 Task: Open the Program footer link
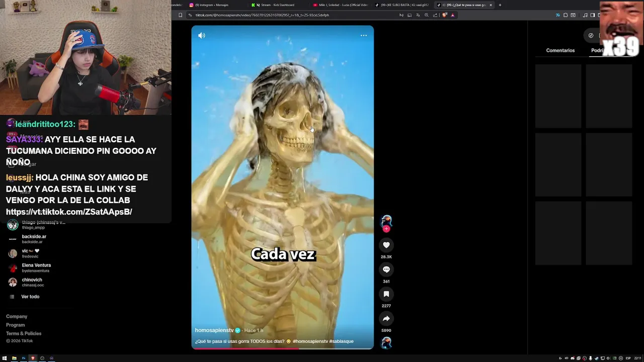(15, 325)
